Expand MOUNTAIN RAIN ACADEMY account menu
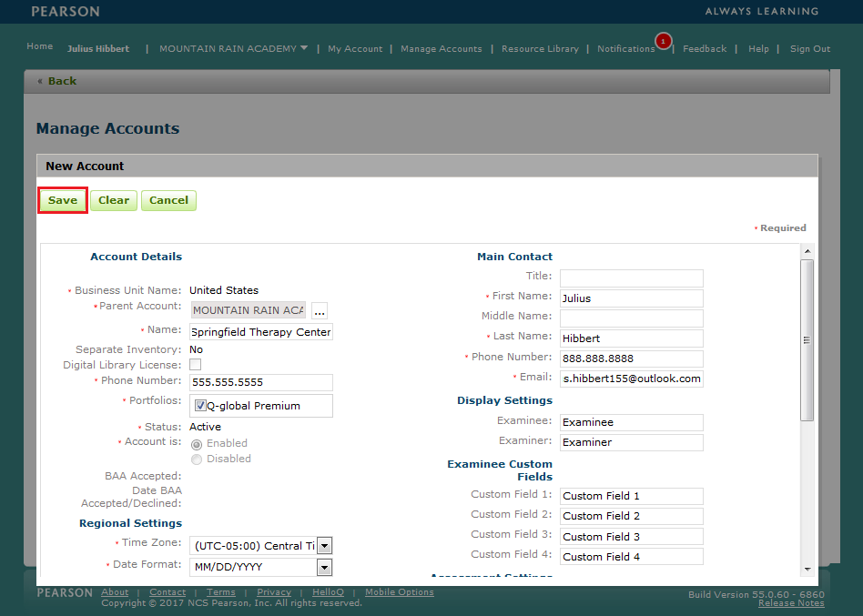This screenshot has width=863, height=616. [233, 48]
